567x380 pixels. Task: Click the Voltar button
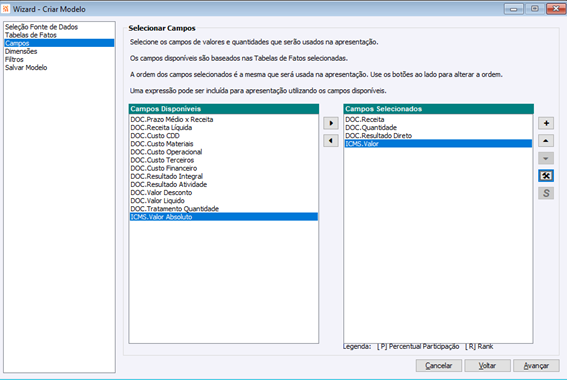(x=487, y=366)
